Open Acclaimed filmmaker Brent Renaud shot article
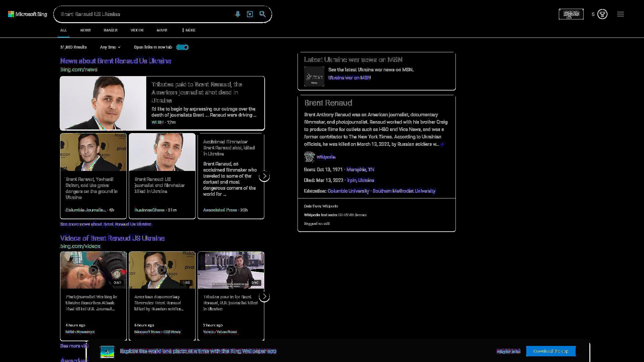Image resolution: width=644 pixels, height=362 pixels. point(229,148)
